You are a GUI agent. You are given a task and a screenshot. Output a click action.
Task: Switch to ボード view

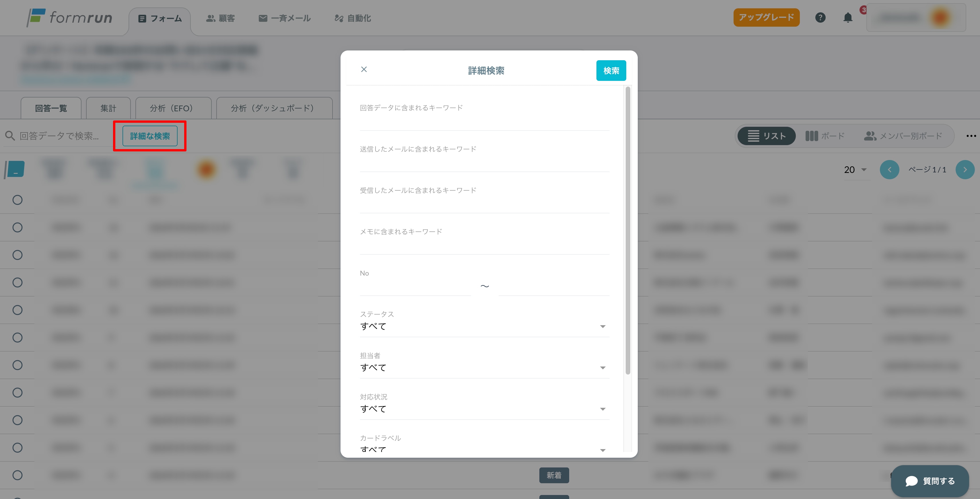coord(825,136)
